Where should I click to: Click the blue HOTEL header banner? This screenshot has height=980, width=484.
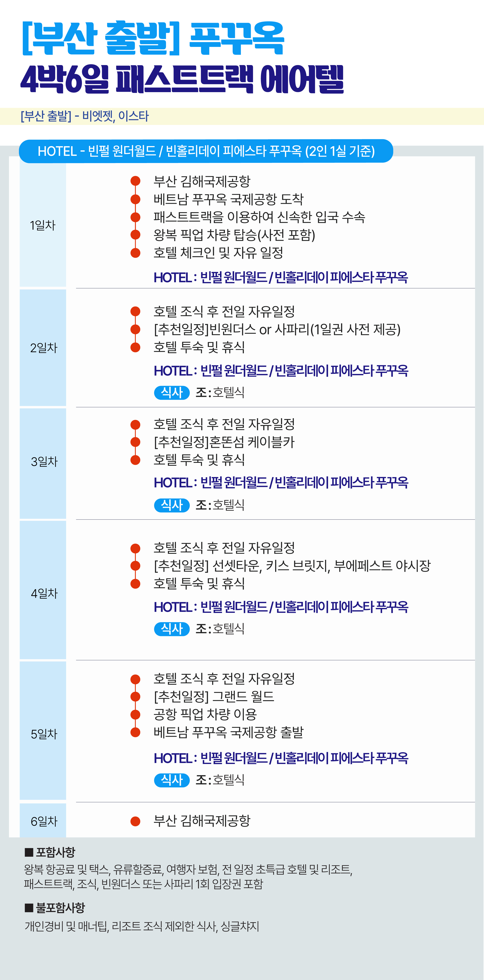click(x=206, y=151)
